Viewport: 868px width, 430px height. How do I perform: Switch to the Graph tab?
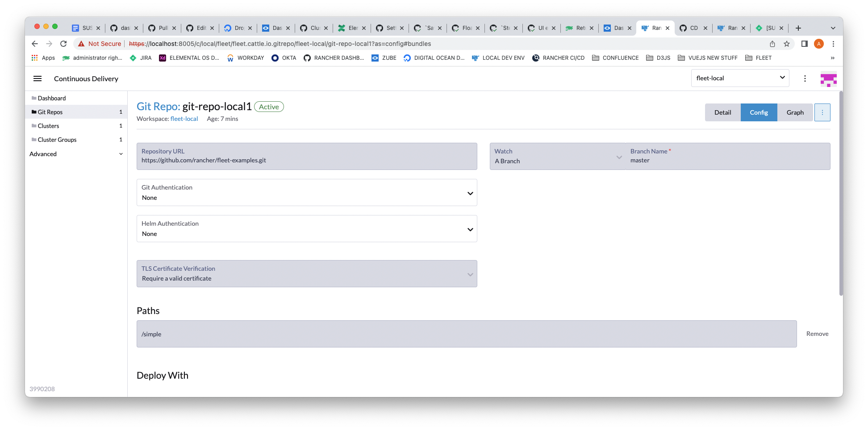pyautogui.click(x=795, y=112)
